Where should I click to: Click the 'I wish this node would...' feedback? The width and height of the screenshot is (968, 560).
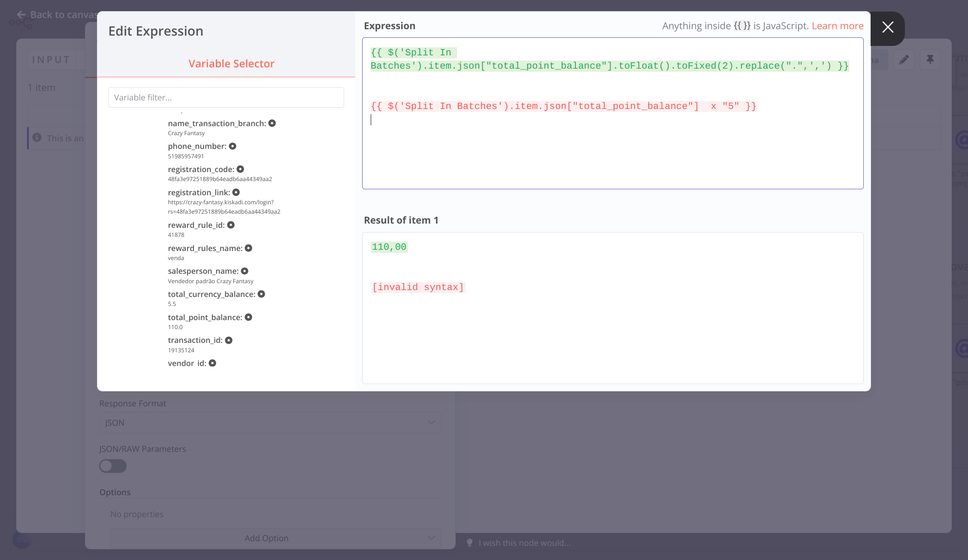(524, 543)
